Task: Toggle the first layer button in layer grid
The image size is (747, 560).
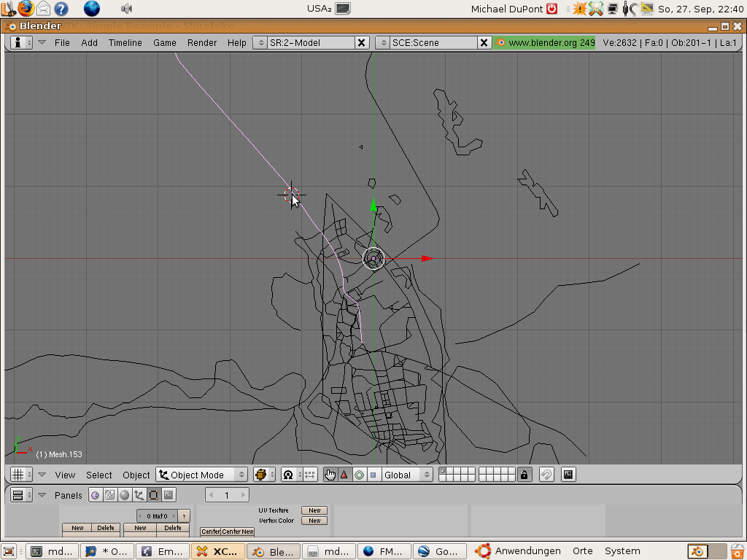Action: (443, 471)
